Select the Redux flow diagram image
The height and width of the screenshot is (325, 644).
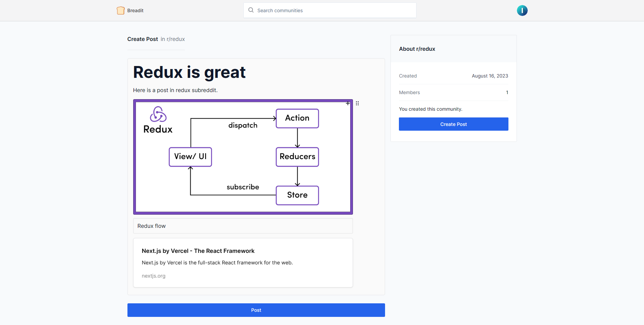tap(243, 157)
